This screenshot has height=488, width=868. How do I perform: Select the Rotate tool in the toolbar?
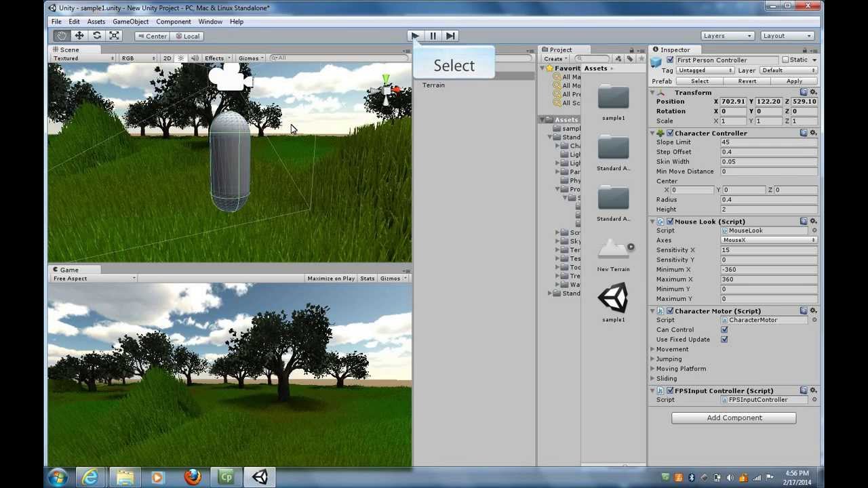(x=97, y=36)
